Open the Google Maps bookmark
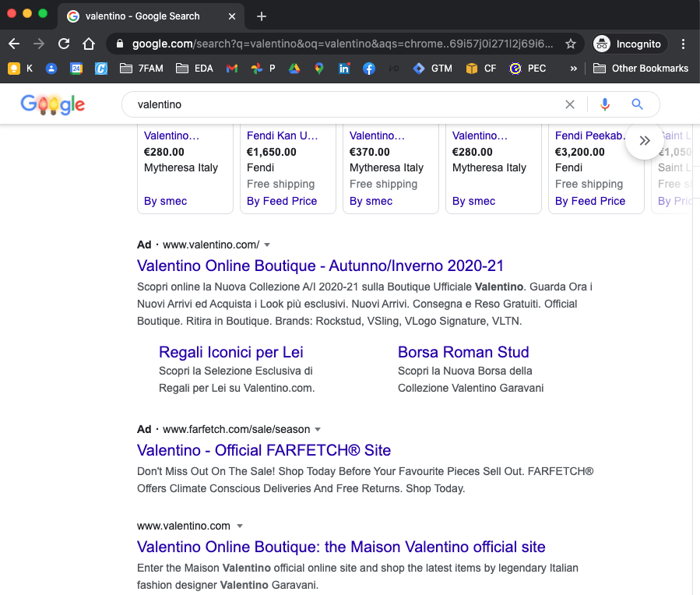 (x=318, y=69)
